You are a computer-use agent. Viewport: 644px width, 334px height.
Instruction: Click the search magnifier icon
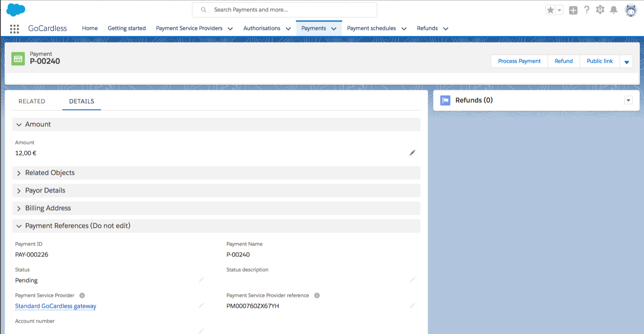pos(204,10)
